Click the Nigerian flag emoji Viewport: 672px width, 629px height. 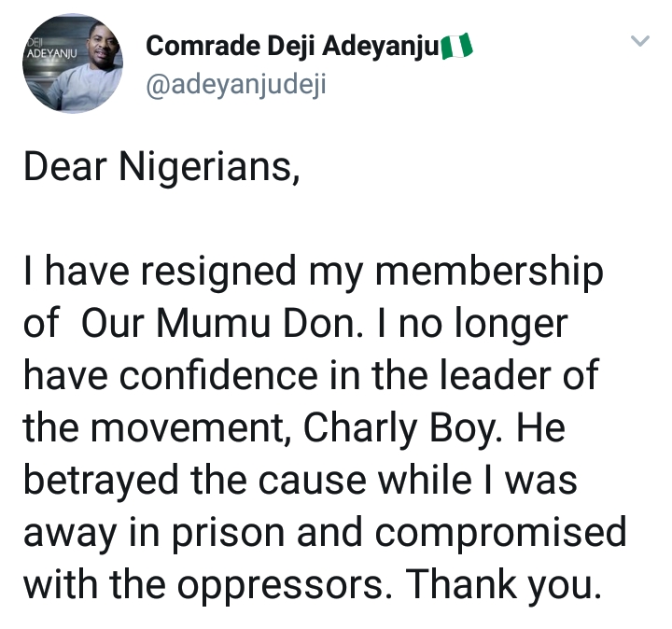456,45
